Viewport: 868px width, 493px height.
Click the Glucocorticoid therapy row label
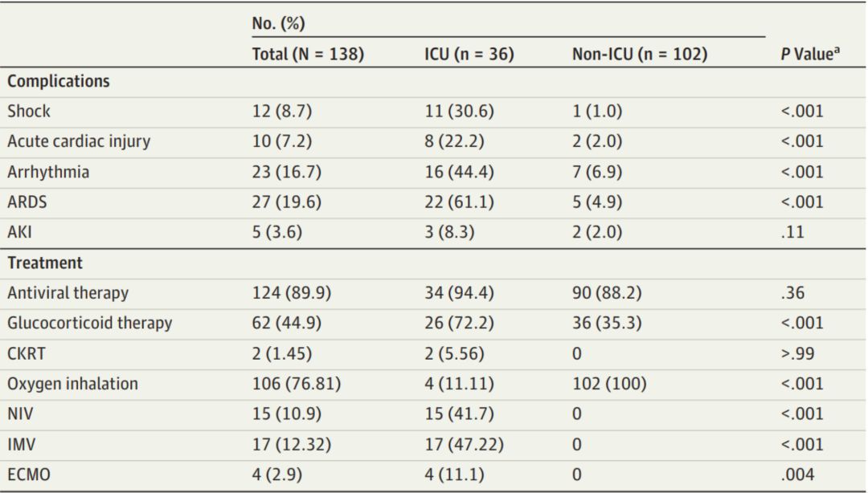click(x=90, y=323)
